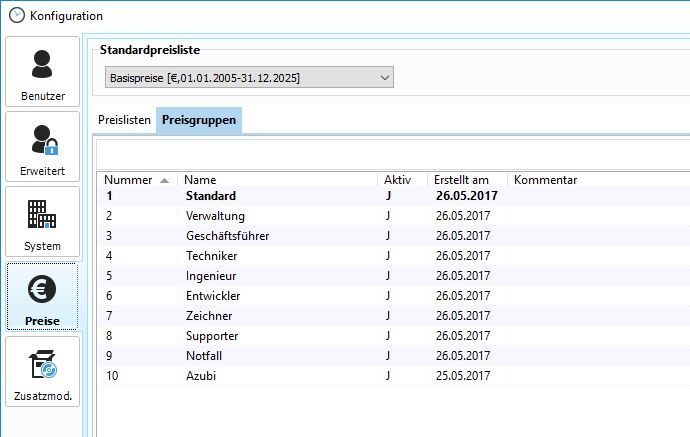
Task: Sort by Erstellt am column header
Action: (462, 179)
